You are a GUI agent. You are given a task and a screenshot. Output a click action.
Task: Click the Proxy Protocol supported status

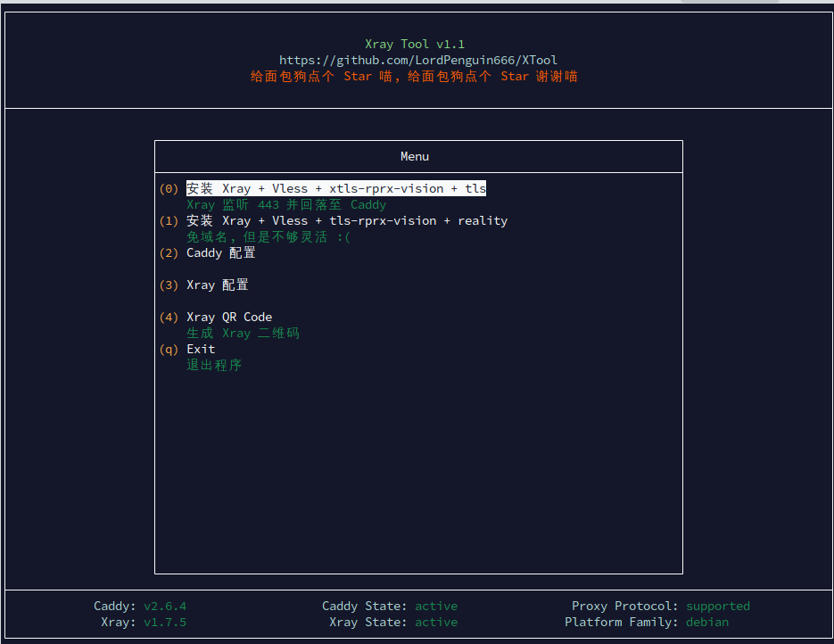coord(718,607)
